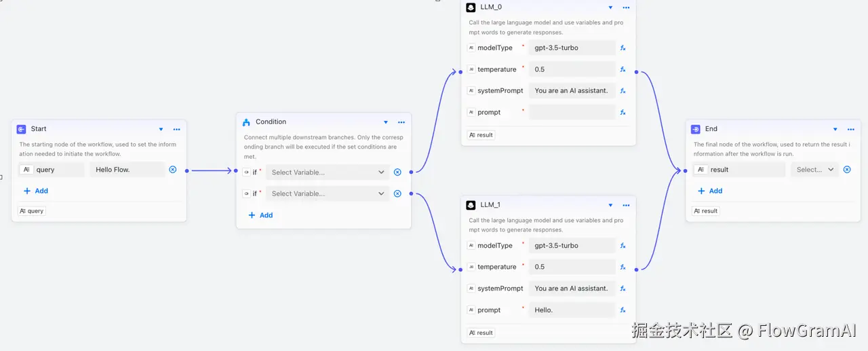
Task: Add a new branch in Condition node
Action: pyautogui.click(x=260, y=215)
